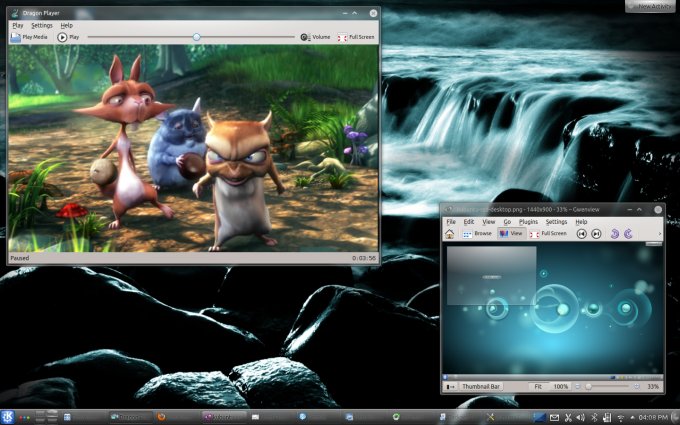Image resolution: width=680 pixels, height=425 pixels.
Task: Toggle the View mode button in Gwenview
Action: point(511,234)
